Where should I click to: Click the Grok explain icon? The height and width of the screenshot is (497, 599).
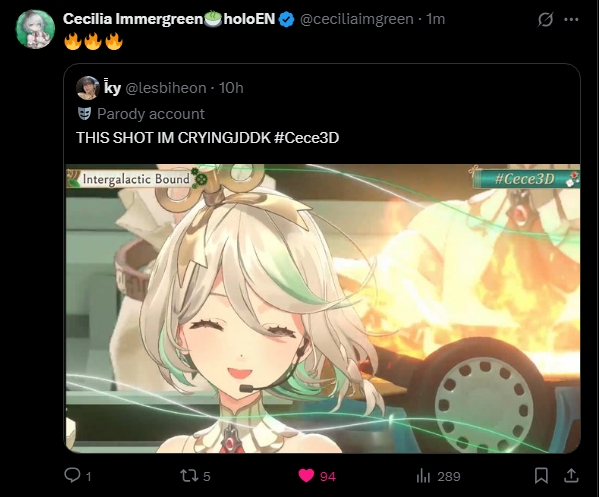(x=545, y=19)
